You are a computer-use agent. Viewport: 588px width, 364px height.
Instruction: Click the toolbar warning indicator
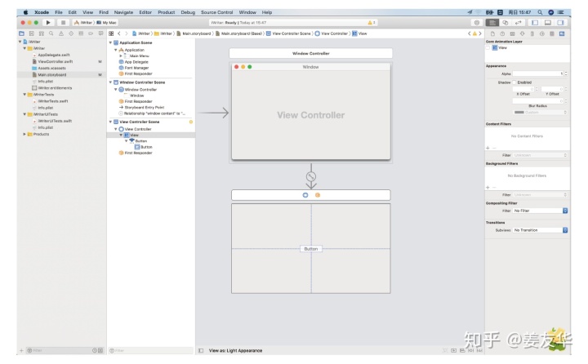[372, 23]
